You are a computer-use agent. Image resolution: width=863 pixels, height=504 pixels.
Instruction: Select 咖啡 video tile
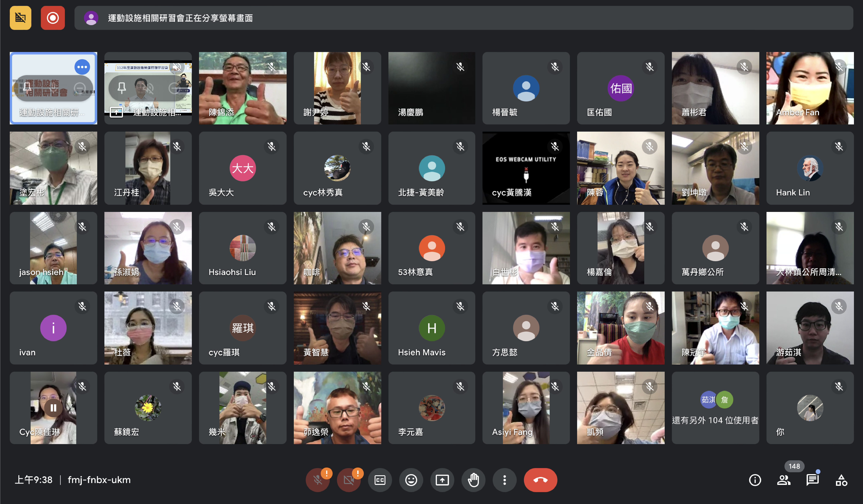point(337,248)
